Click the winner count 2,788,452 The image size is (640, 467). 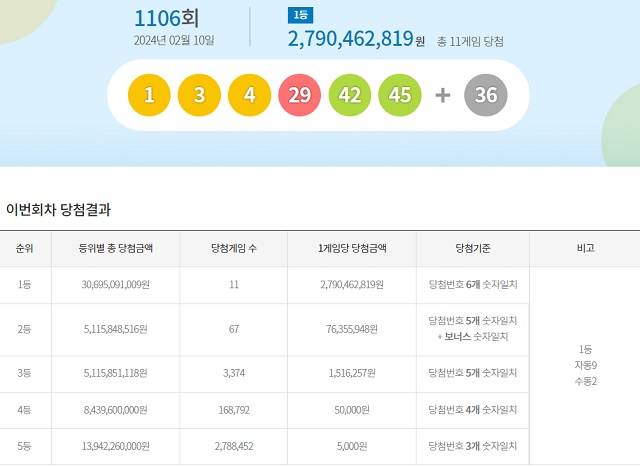234,446
